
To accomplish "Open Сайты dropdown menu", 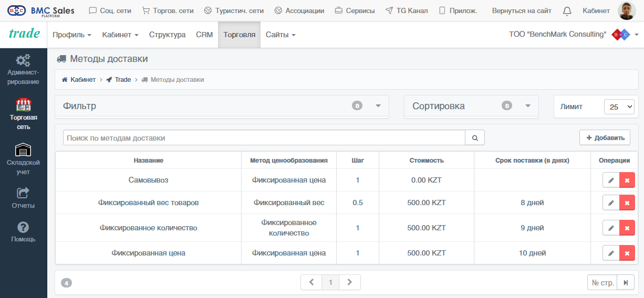I will 281,35.
